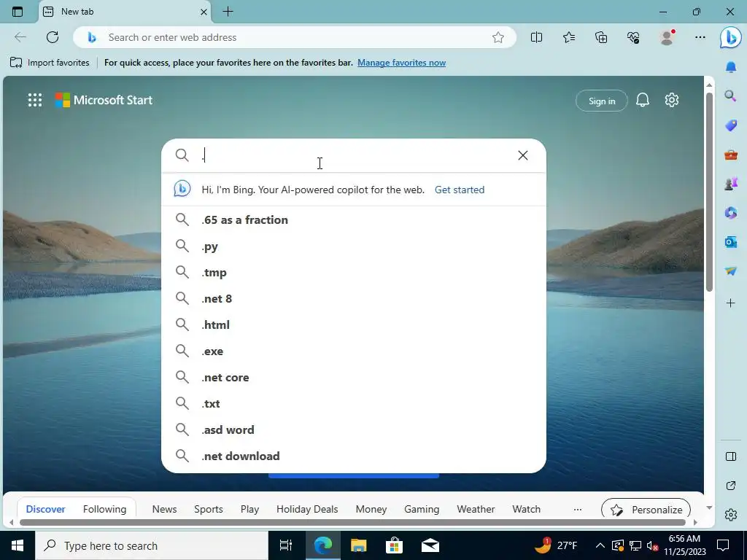Screen dimensions: 747x560
Task: Select suggestion ".net 8"
Action: click(354, 298)
